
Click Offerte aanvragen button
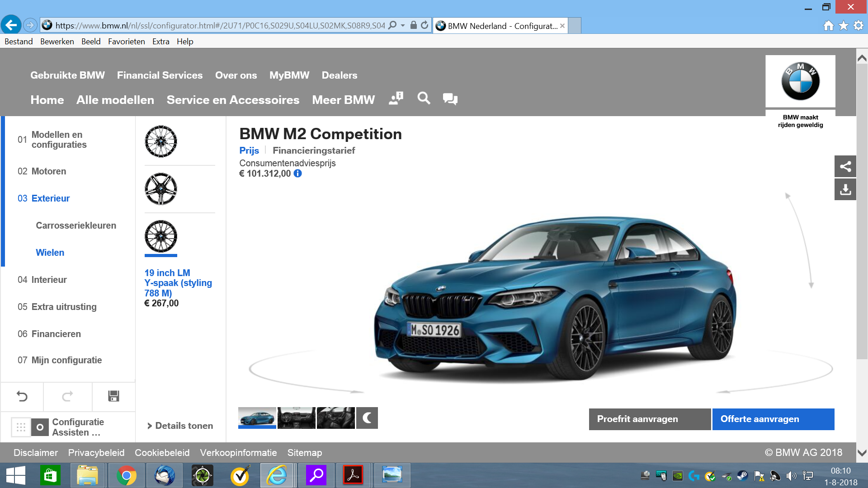773,419
